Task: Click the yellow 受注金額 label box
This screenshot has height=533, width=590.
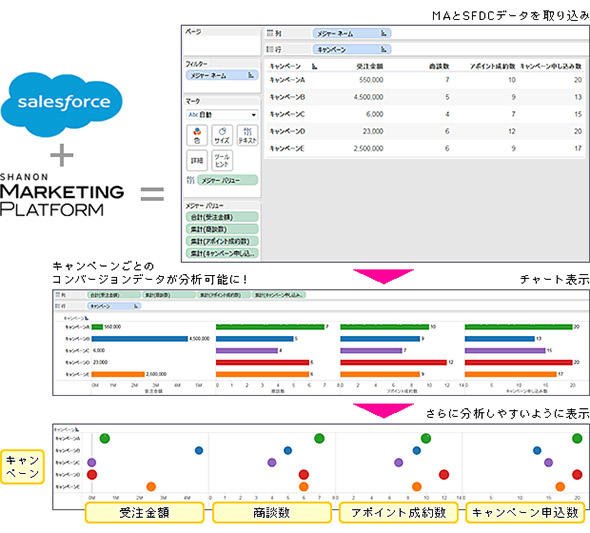Action: [144, 512]
